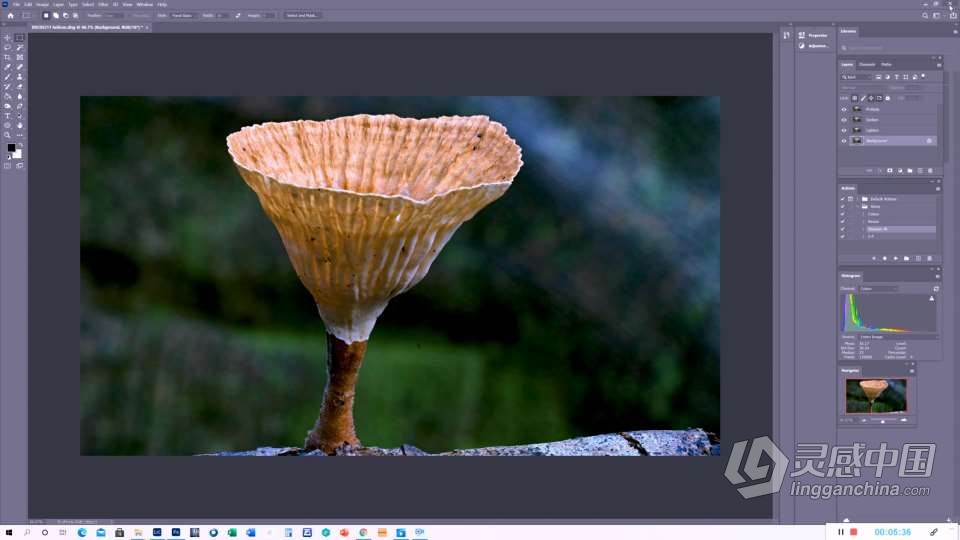
Task: Toggle the Default Actions set checkmark
Action: pos(842,199)
